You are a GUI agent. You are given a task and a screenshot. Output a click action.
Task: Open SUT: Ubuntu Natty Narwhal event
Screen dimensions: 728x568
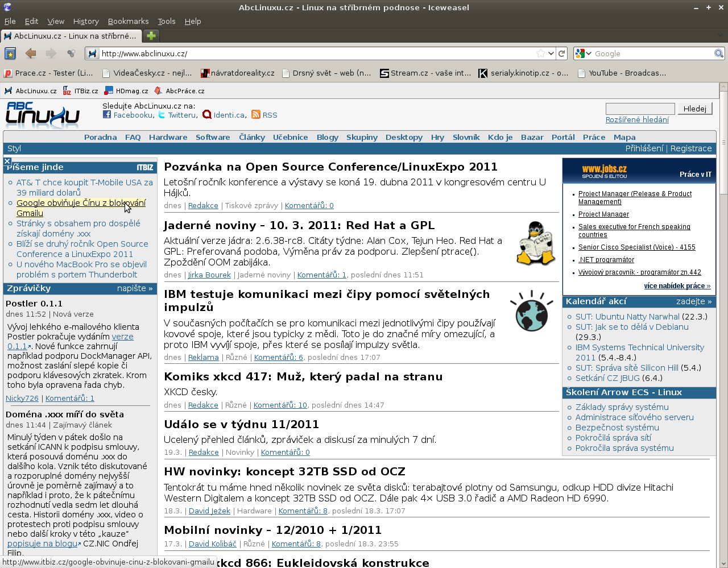coord(627,317)
